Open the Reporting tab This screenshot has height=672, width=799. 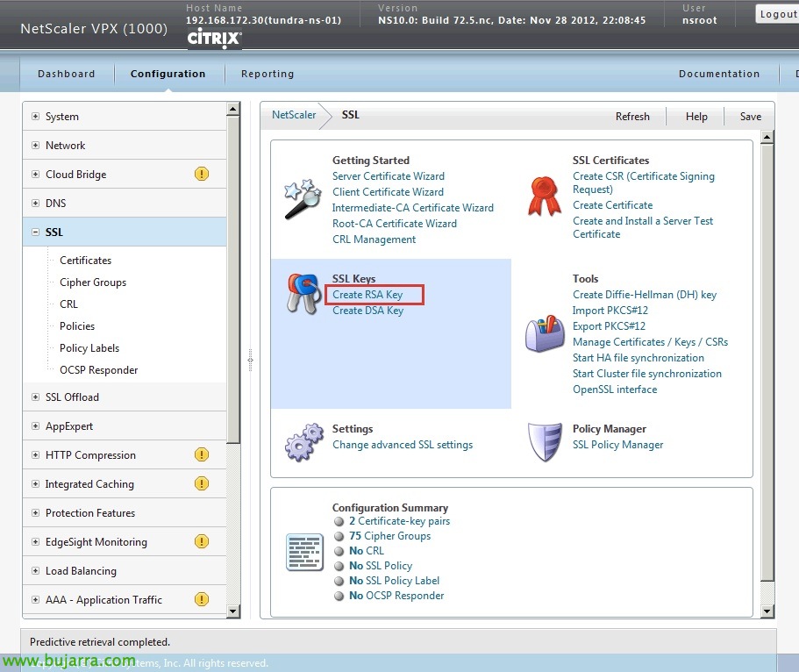(x=268, y=74)
